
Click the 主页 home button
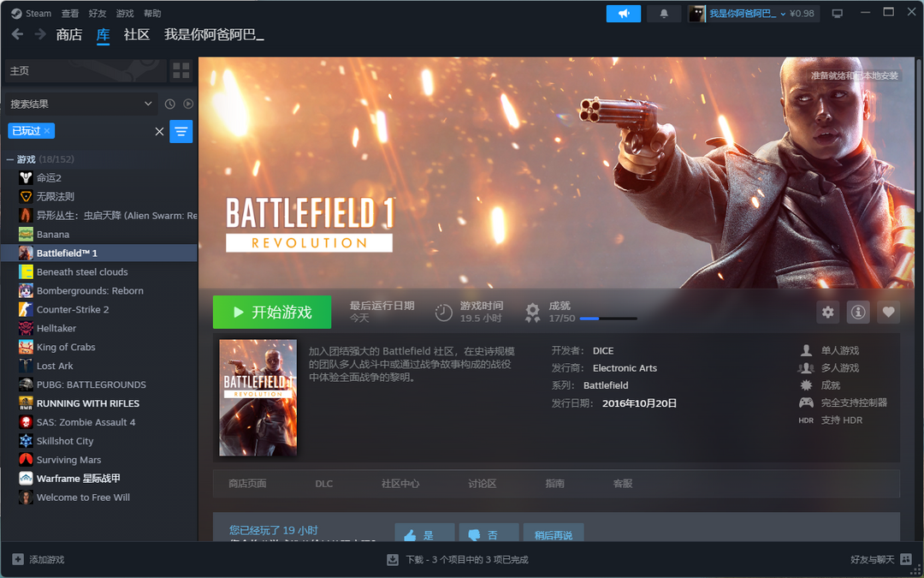86,71
